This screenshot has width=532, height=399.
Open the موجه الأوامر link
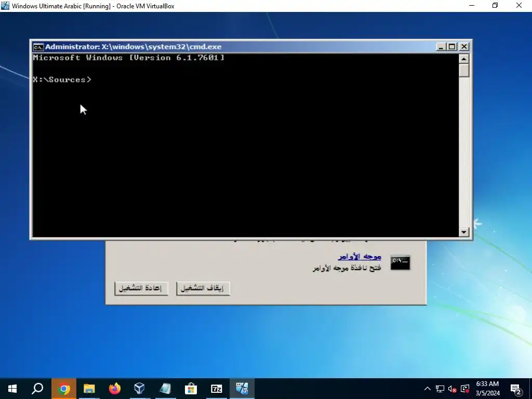[360, 257]
